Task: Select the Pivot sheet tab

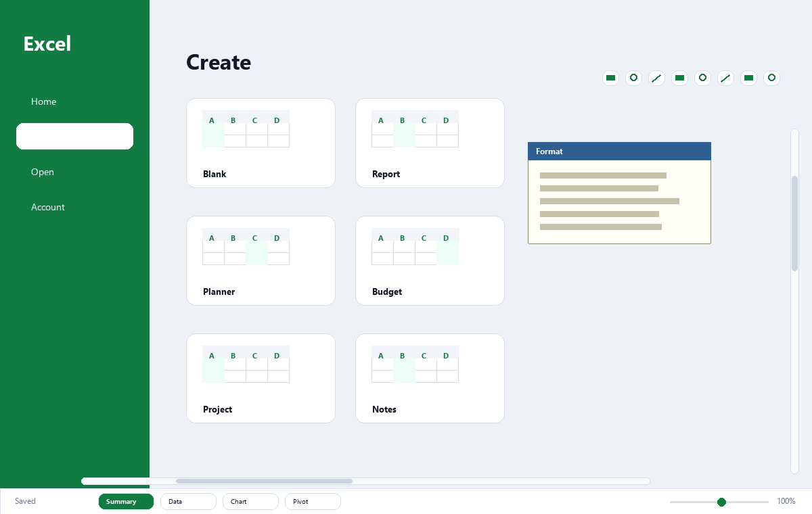Action: (313, 501)
